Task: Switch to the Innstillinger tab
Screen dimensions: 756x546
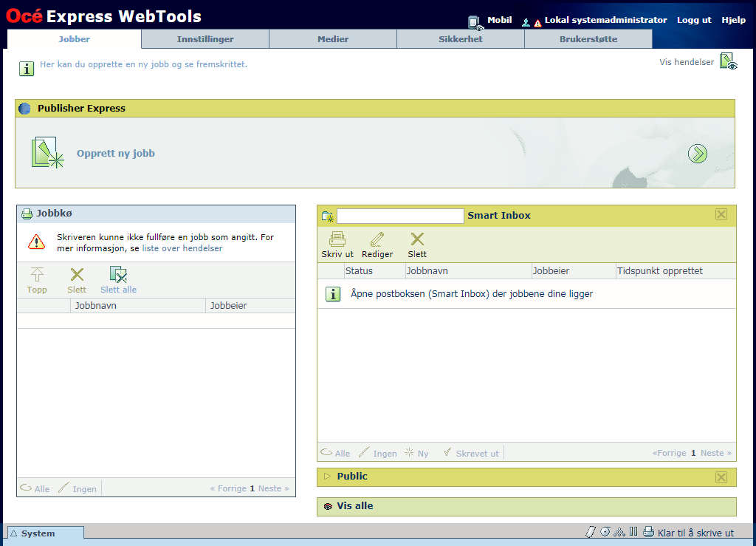Action: pyautogui.click(x=205, y=39)
